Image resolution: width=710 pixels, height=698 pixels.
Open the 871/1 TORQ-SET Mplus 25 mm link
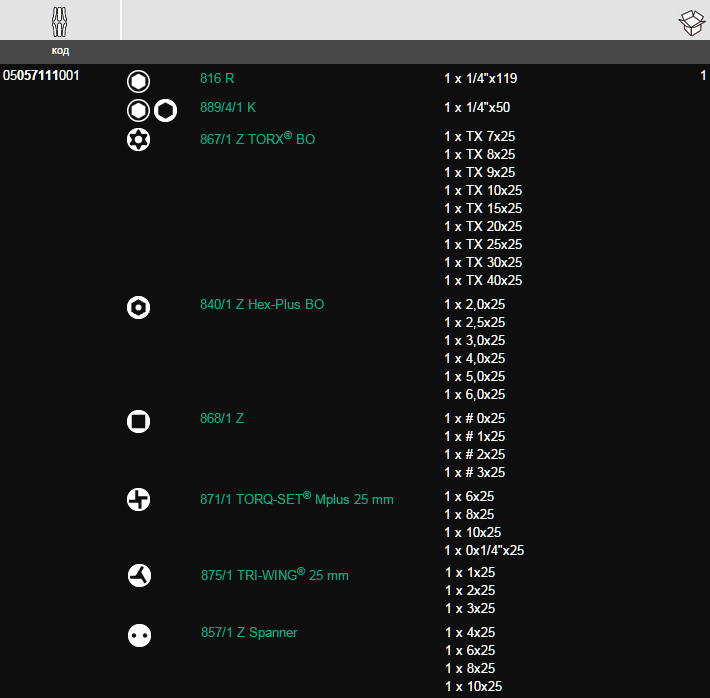coord(297,498)
